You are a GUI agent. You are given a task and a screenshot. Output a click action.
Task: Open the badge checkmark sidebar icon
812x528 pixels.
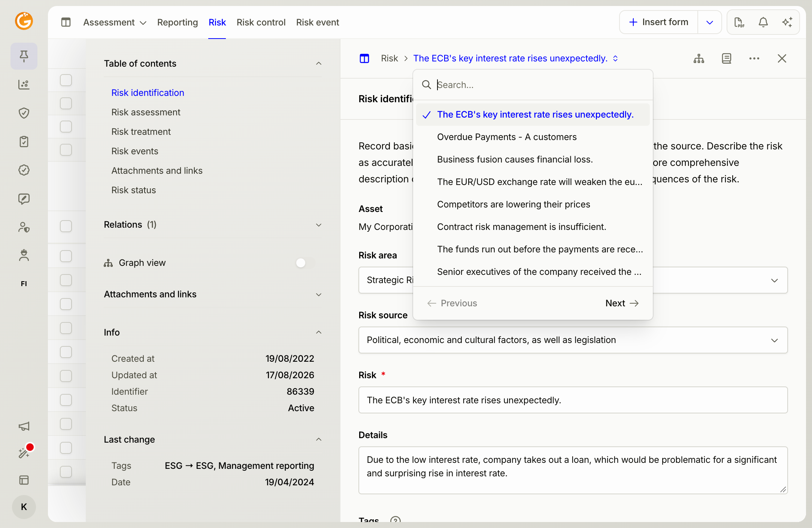point(24,170)
